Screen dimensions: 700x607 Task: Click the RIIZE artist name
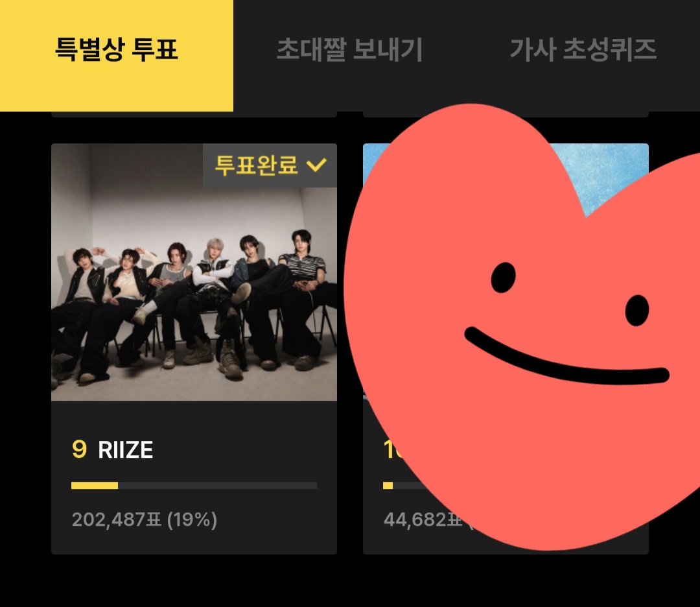pos(126,450)
